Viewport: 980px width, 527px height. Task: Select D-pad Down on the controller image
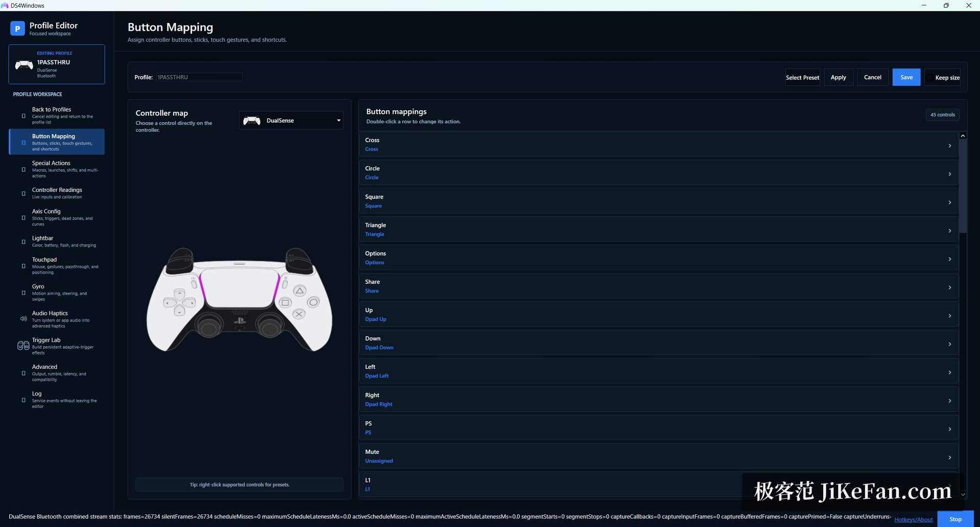coord(180,311)
